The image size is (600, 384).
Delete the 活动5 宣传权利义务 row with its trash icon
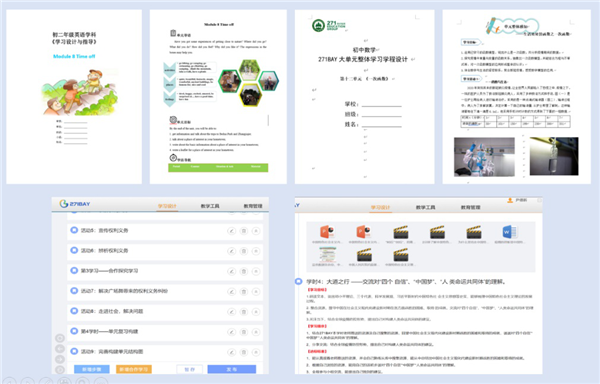click(244, 231)
